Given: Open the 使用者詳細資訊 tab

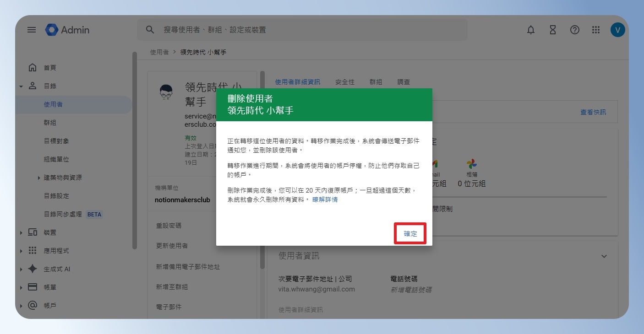Looking at the screenshot, I should 298,82.
